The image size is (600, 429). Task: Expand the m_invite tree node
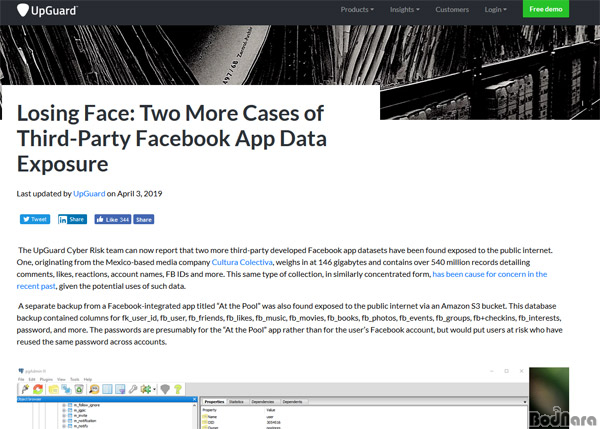[x=64, y=415]
